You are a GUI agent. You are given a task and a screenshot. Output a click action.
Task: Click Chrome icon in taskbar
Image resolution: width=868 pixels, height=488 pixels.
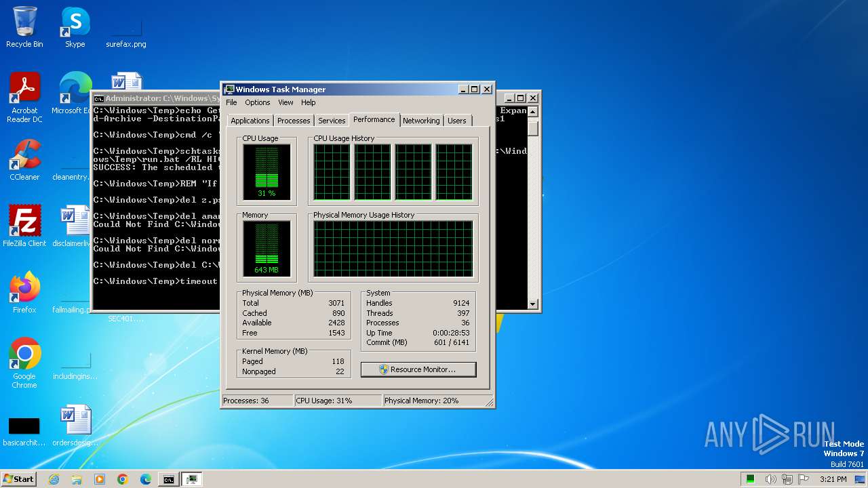point(123,479)
